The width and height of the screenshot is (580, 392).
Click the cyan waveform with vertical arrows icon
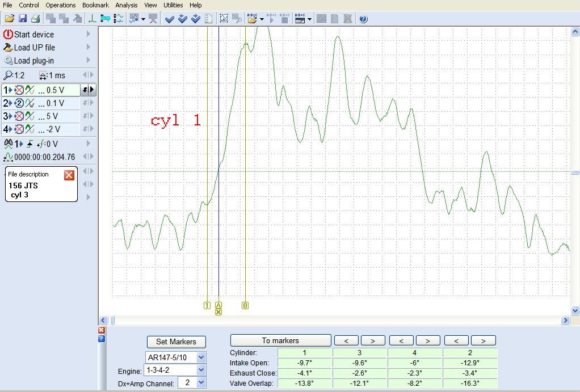click(105, 19)
